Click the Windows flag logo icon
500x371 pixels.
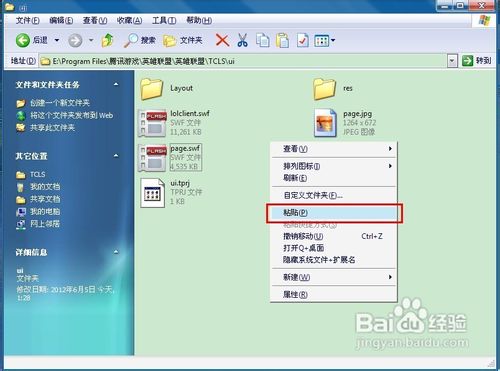point(484,21)
